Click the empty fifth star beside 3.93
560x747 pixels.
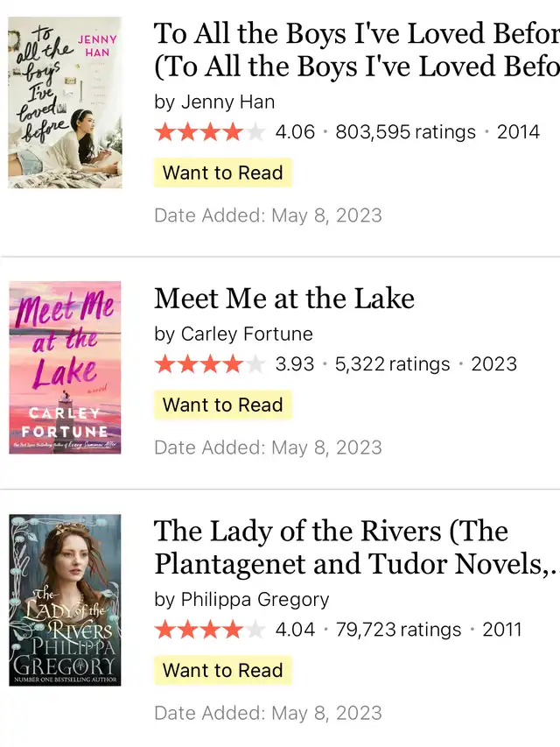(x=255, y=364)
